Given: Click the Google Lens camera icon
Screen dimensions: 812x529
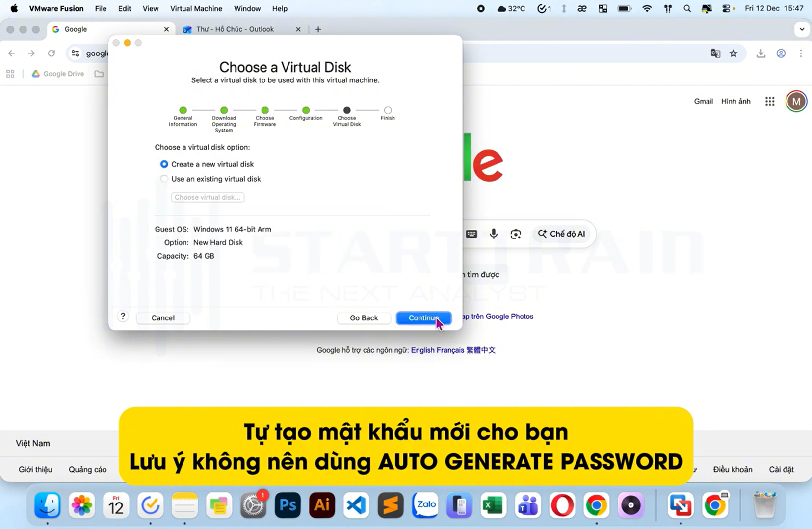Looking at the screenshot, I should tap(516, 234).
